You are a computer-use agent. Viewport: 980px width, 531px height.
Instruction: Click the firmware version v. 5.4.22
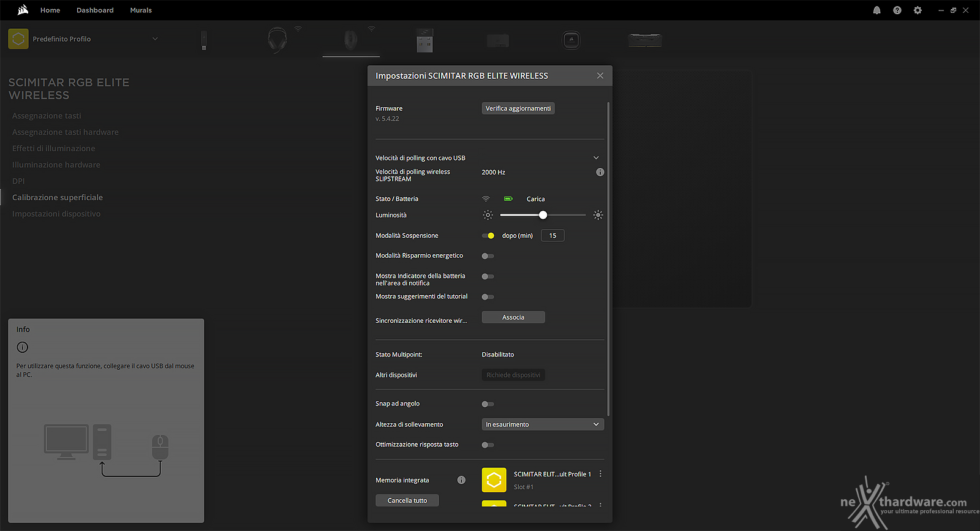pos(387,119)
